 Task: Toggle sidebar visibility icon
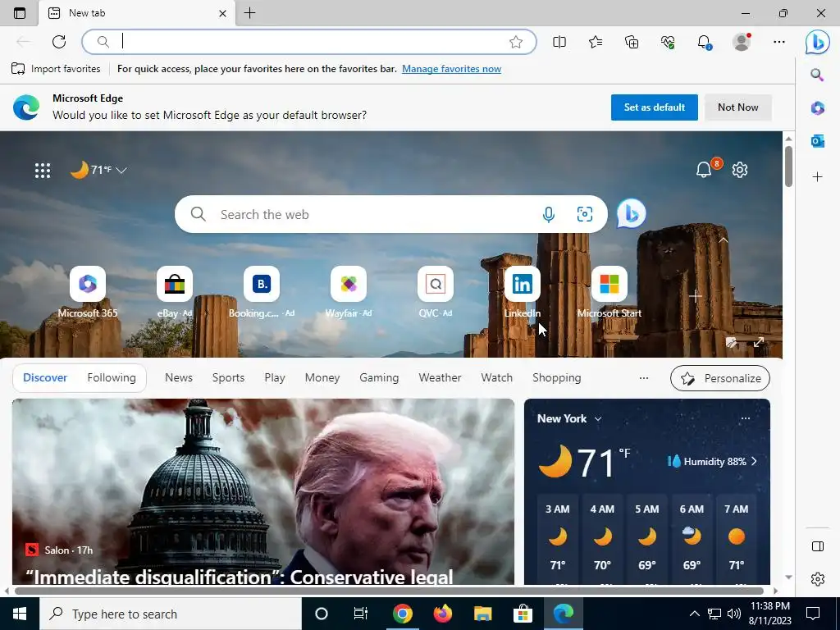coord(818,546)
